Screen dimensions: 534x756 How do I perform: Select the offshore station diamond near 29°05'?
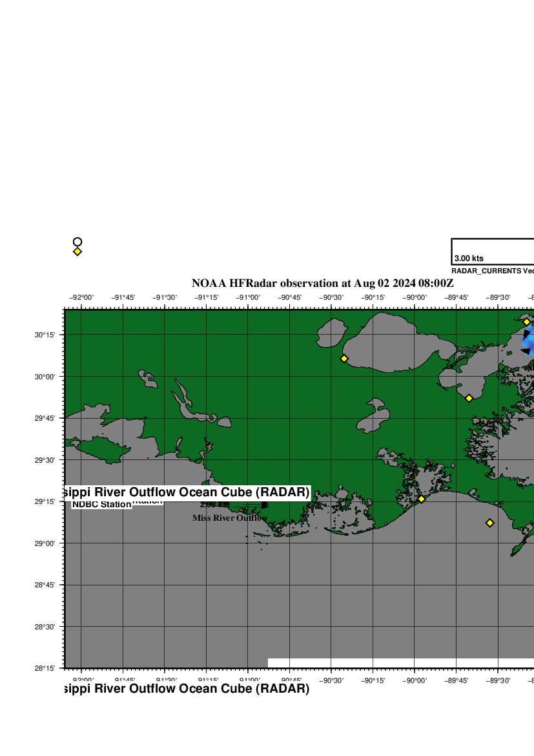[489, 523]
